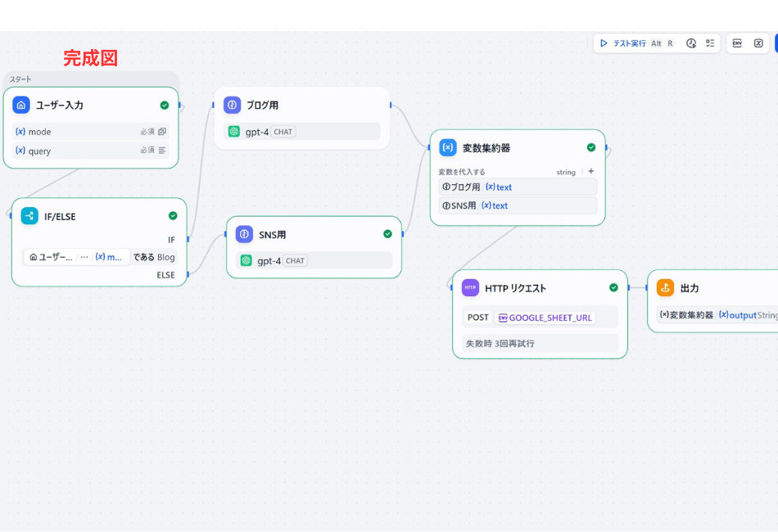The height and width of the screenshot is (532, 778).
Task: Click the 変数集約器 aggregator {x} icon
Action: point(448,147)
